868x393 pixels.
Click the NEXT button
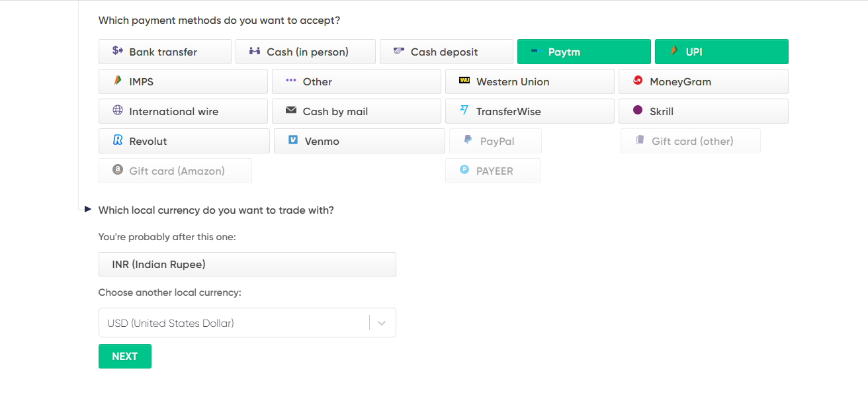125,356
